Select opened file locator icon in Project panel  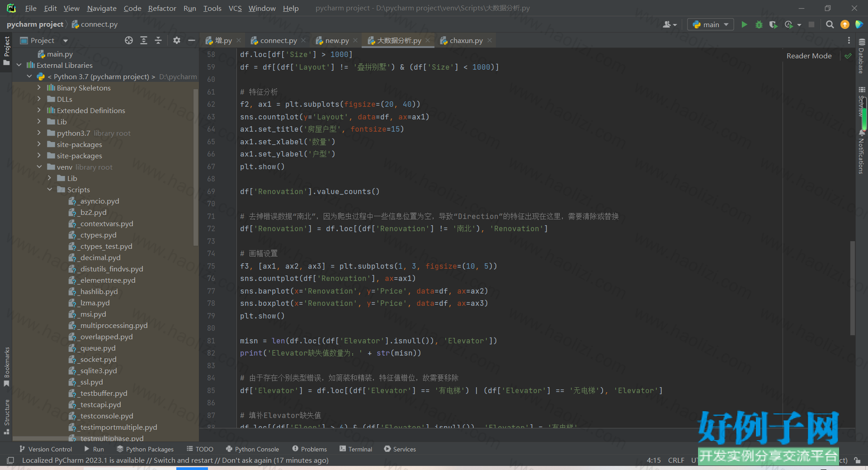[x=129, y=40]
